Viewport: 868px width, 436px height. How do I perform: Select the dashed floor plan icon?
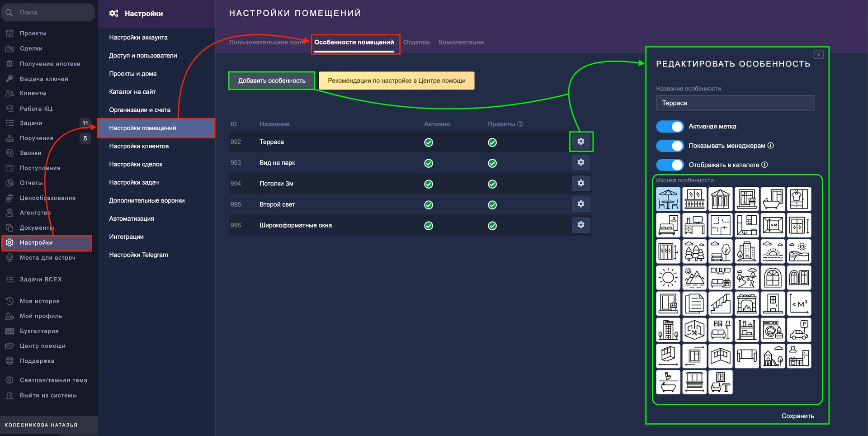(x=721, y=225)
